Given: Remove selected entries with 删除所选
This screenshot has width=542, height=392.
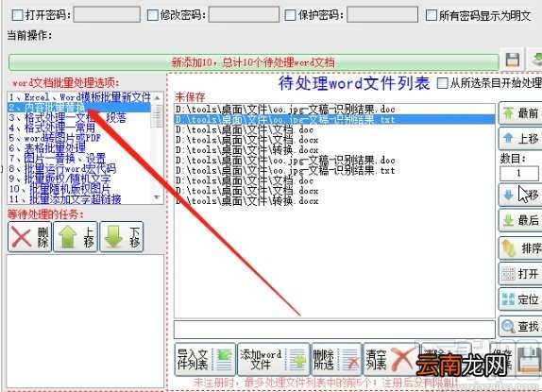Looking at the screenshot, I should point(337,360).
